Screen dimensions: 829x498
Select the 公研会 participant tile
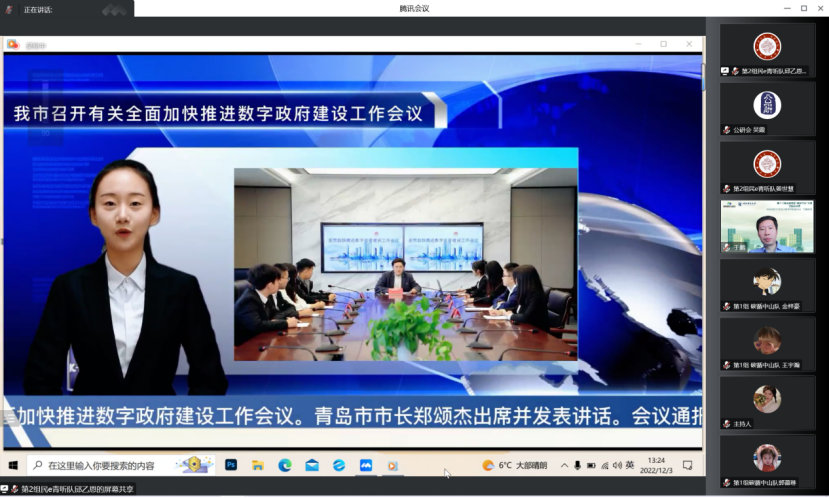coord(767,109)
